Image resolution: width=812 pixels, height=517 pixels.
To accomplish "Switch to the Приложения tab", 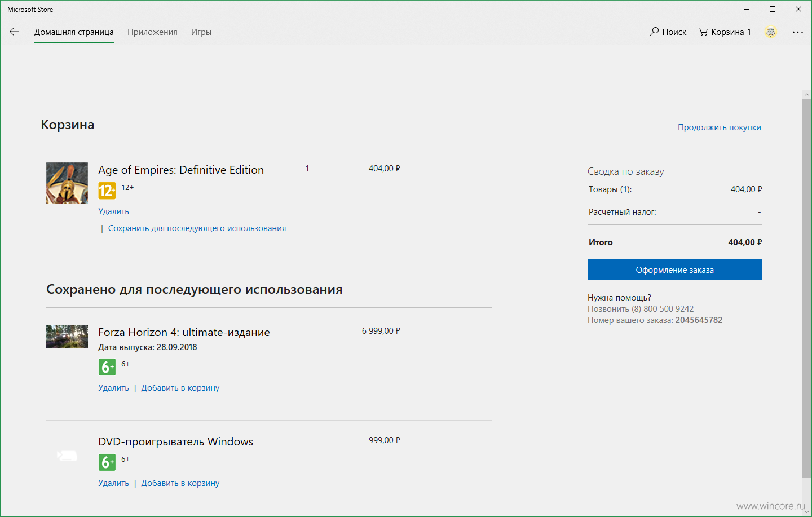I will click(152, 32).
